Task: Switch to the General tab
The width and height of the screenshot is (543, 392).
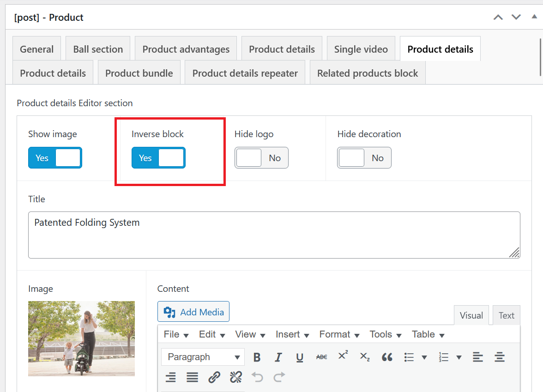Action: point(37,49)
